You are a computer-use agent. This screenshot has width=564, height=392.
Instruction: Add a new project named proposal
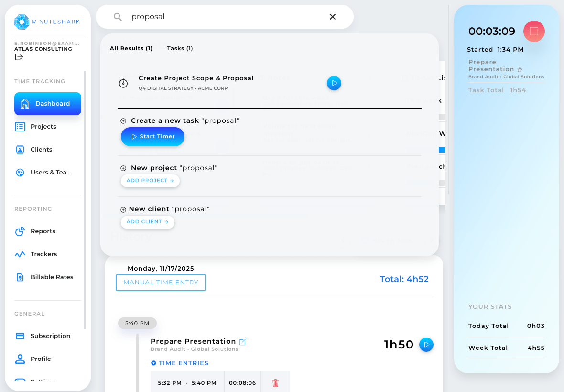(x=150, y=181)
